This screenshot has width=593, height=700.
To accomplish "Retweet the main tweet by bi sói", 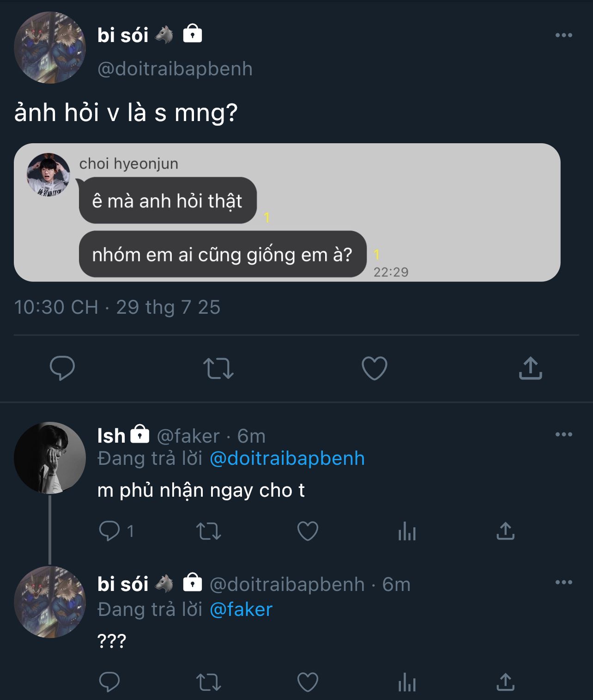I will pyautogui.click(x=218, y=368).
